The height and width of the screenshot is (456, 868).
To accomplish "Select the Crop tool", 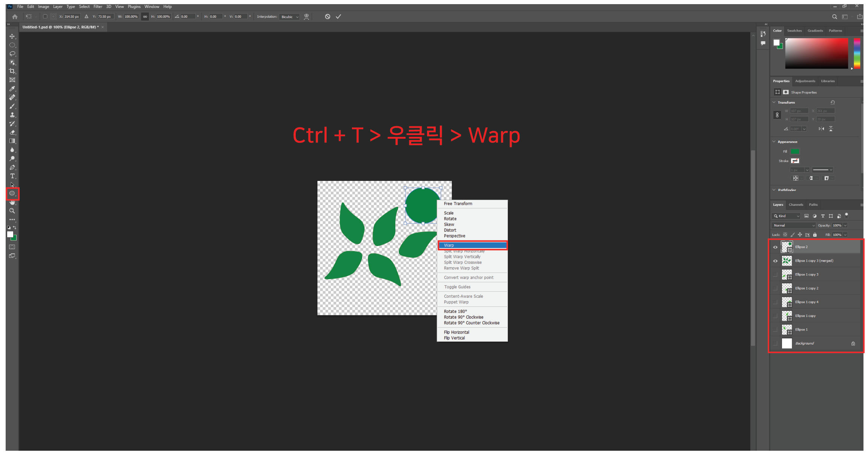I will (12, 71).
